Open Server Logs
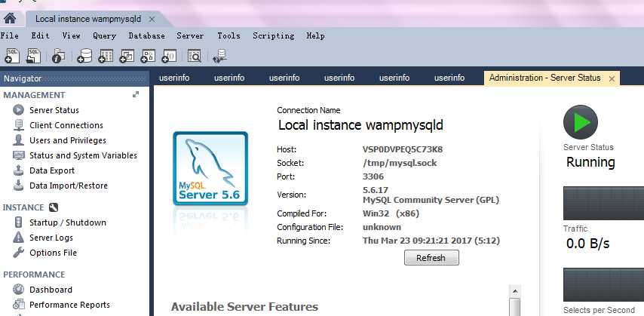This screenshot has width=644, height=316. (51, 238)
